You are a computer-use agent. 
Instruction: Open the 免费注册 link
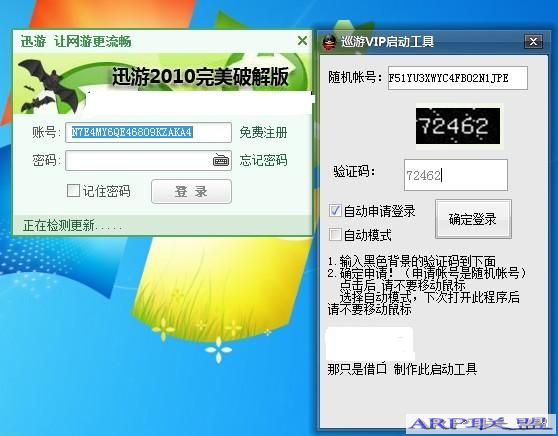pyautogui.click(x=263, y=132)
